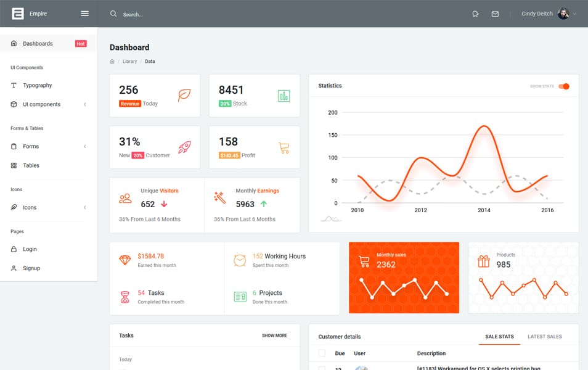Screen dimensions: 588x370
Task: Toggle the Show Stats switch
Action: [563, 86]
